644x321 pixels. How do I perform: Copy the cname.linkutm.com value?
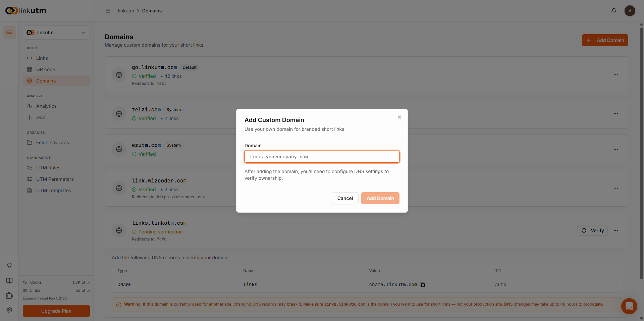click(422, 284)
